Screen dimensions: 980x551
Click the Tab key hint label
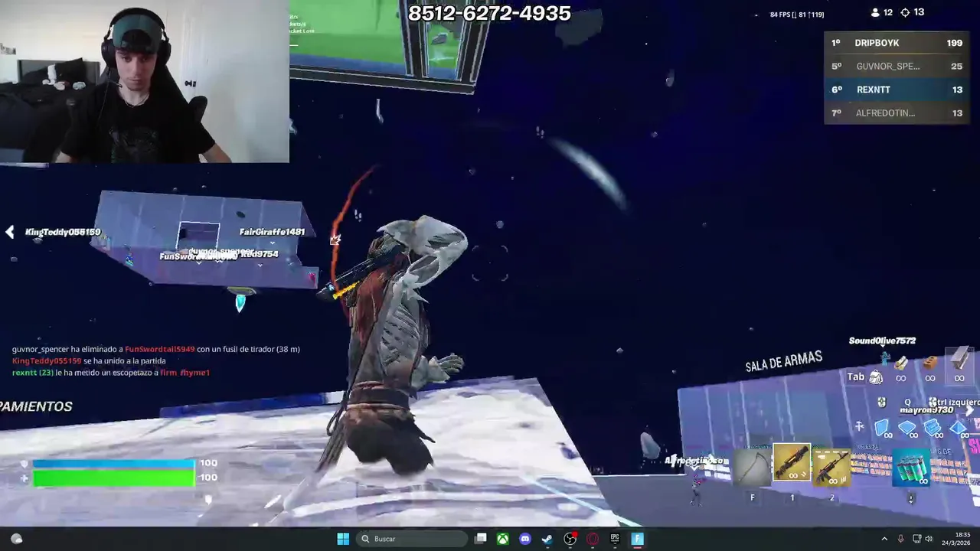[x=855, y=377]
